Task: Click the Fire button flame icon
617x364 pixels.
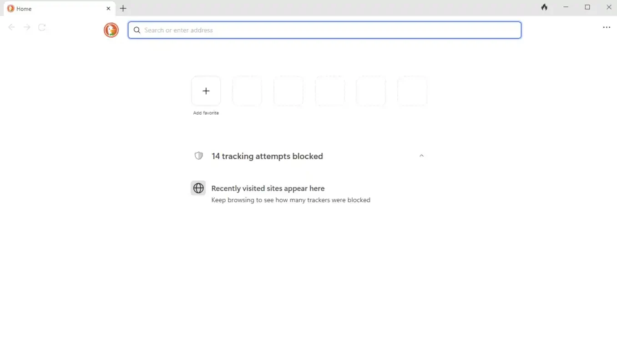Action: point(544,7)
